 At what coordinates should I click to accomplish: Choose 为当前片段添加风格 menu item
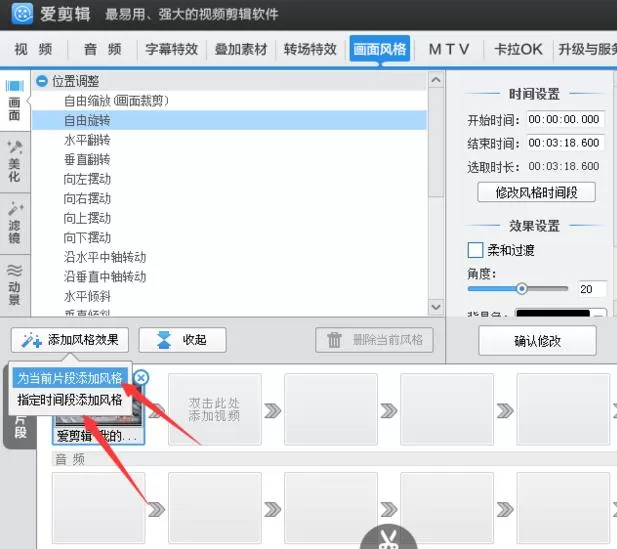pos(70,378)
